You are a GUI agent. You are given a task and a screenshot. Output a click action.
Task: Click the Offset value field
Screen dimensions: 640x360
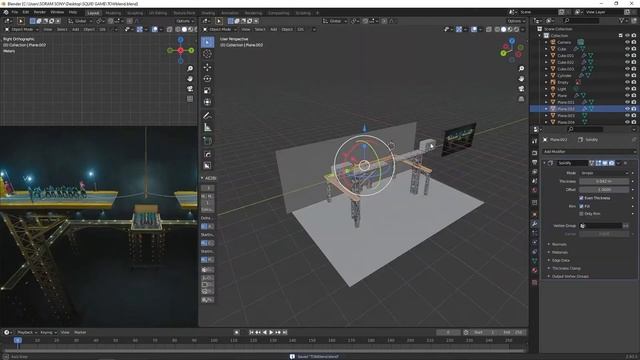pyautogui.click(x=604, y=189)
